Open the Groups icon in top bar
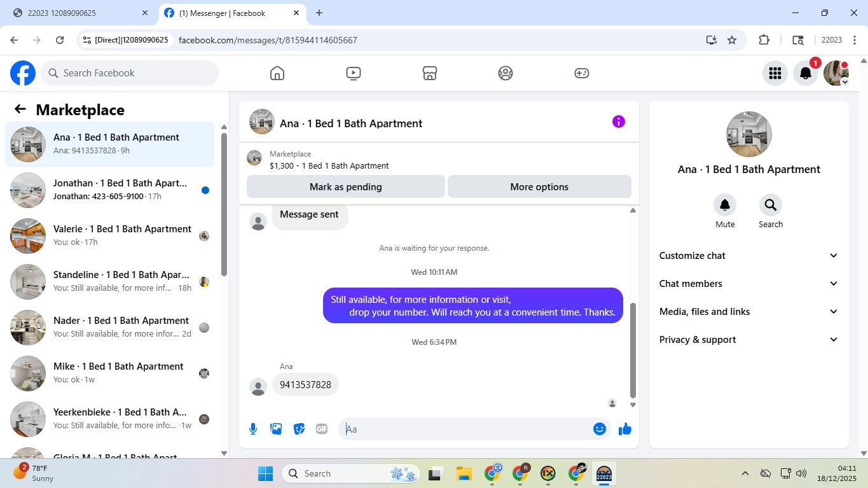The width and height of the screenshot is (868, 488). [506, 73]
